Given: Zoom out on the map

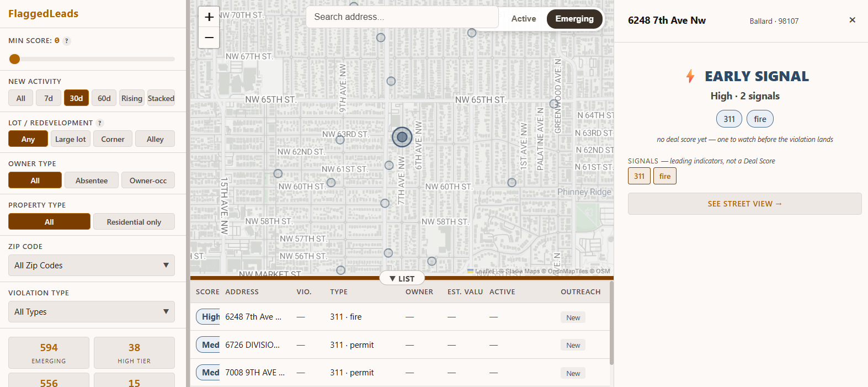Looking at the screenshot, I should tap(209, 38).
